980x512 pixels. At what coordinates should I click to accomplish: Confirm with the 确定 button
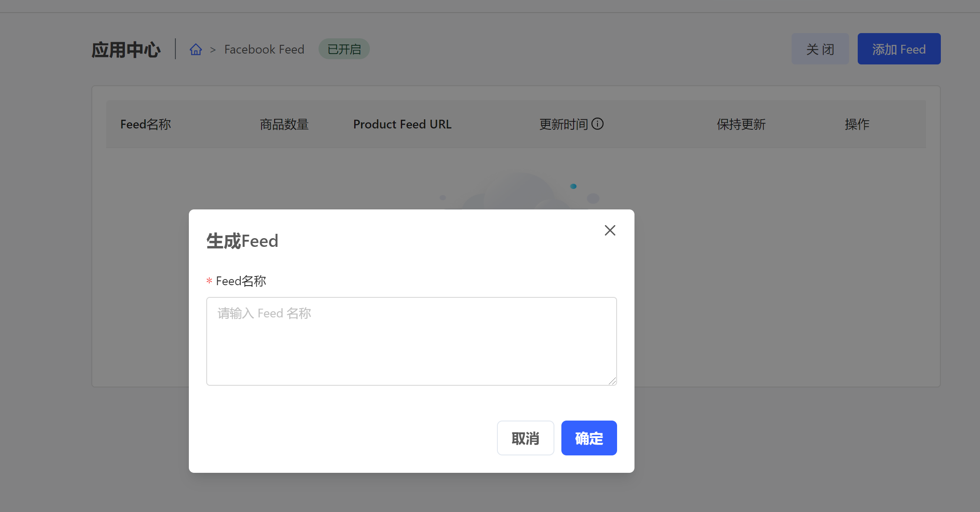tap(589, 438)
